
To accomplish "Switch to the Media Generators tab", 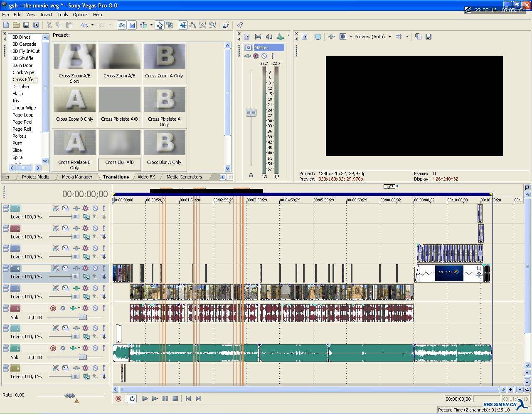I will pos(184,177).
